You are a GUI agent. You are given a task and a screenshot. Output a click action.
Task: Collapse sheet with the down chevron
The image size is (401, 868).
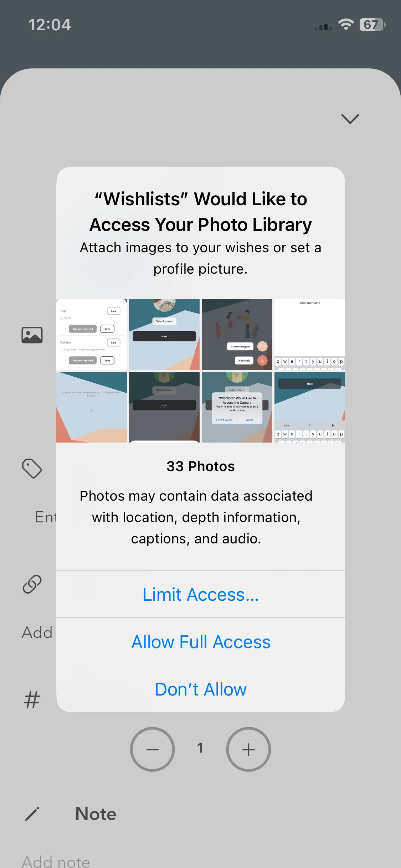coord(350,119)
